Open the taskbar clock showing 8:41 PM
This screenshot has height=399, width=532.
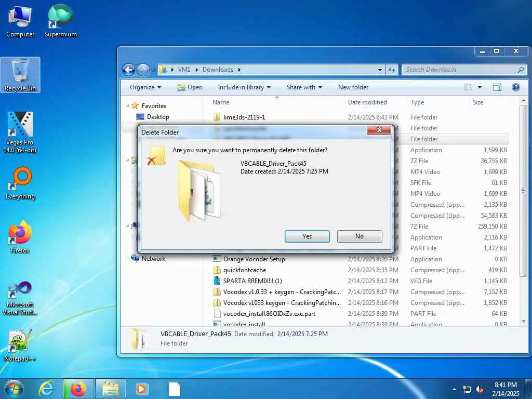tap(506, 389)
